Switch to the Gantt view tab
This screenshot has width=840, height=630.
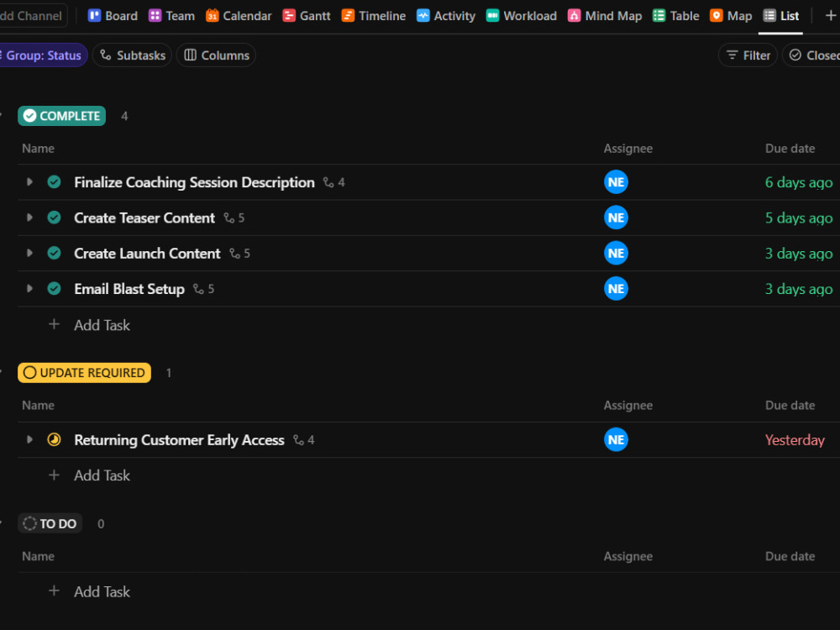pos(307,16)
